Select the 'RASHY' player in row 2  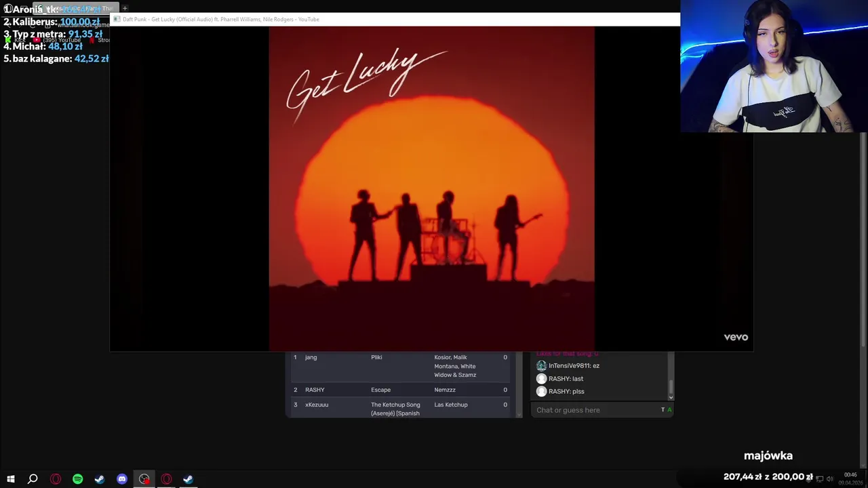tap(315, 390)
